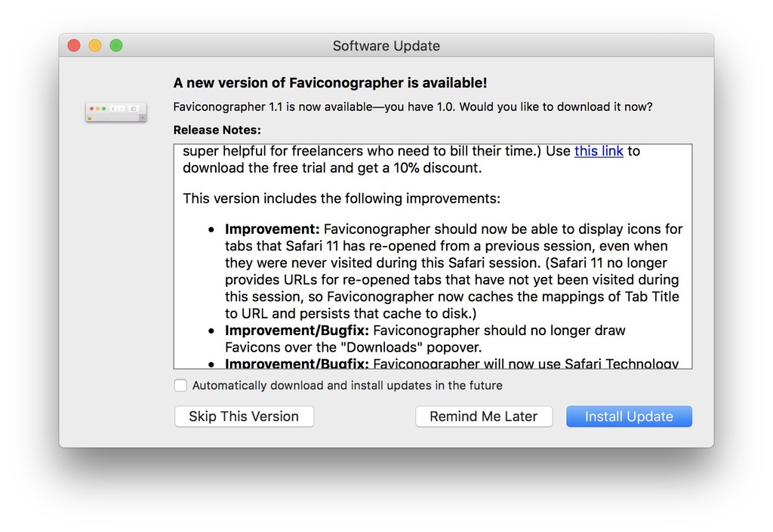This screenshot has height=532, width=773.
Task: Click the green zoom window button
Action: tap(116, 45)
